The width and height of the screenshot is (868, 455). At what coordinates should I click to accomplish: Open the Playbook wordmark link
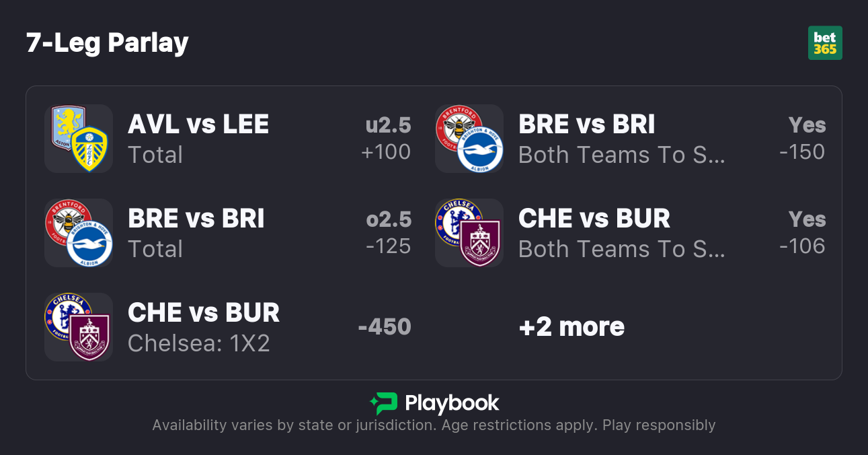pos(452,403)
